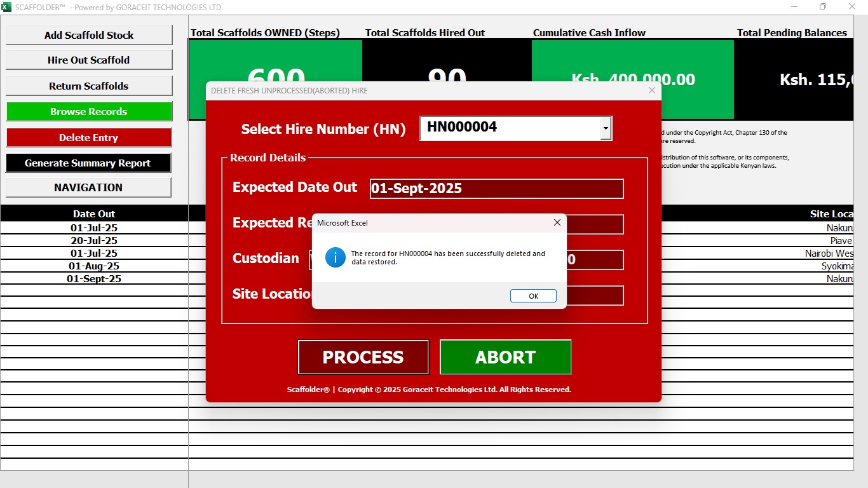Click the Excel icon in the title bar

point(6,7)
